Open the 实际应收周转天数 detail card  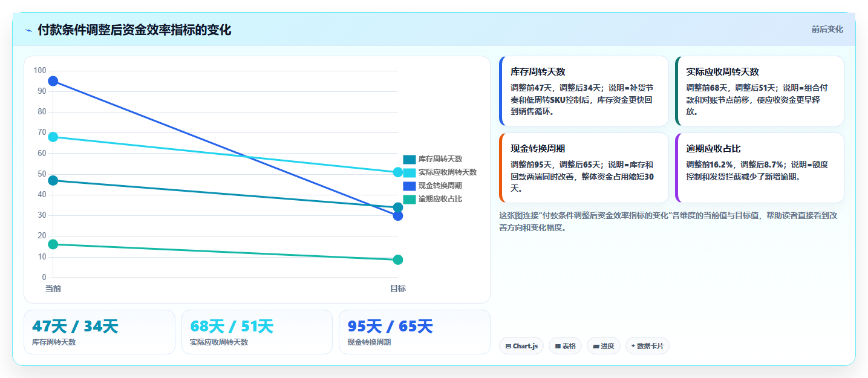click(x=759, y=91)
